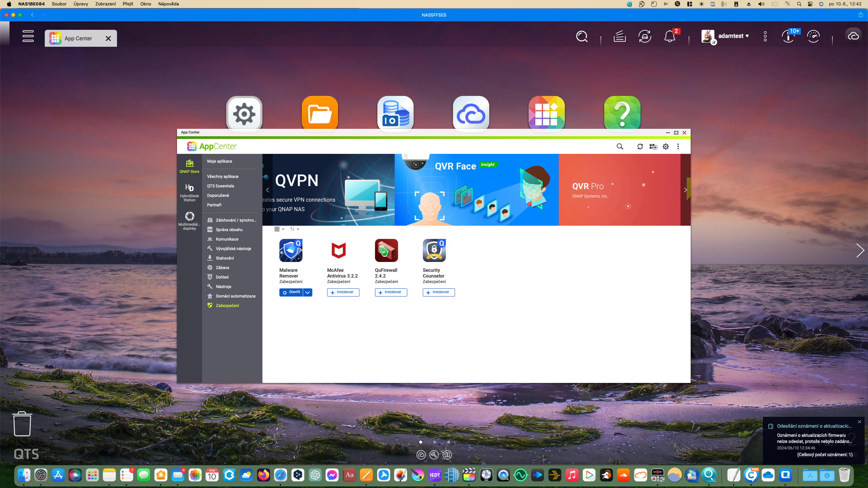Open the Úpravy macOS menu

[80, 4]
